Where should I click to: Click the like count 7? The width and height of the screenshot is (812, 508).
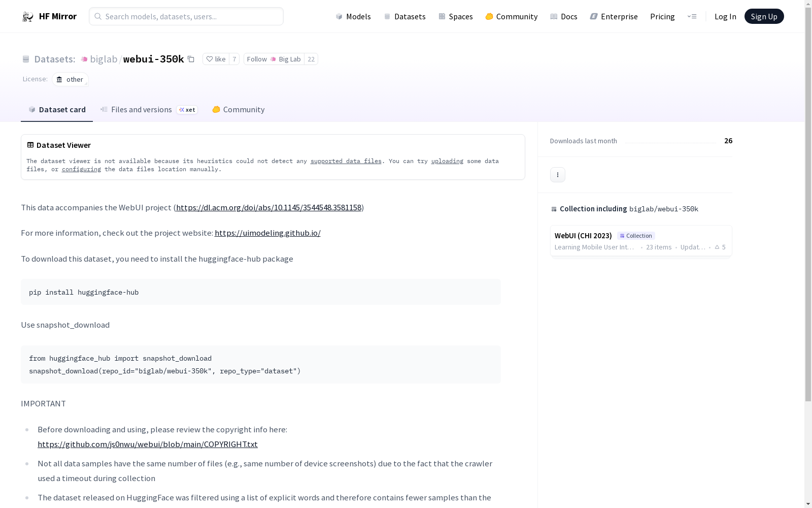tap(234, 59)
